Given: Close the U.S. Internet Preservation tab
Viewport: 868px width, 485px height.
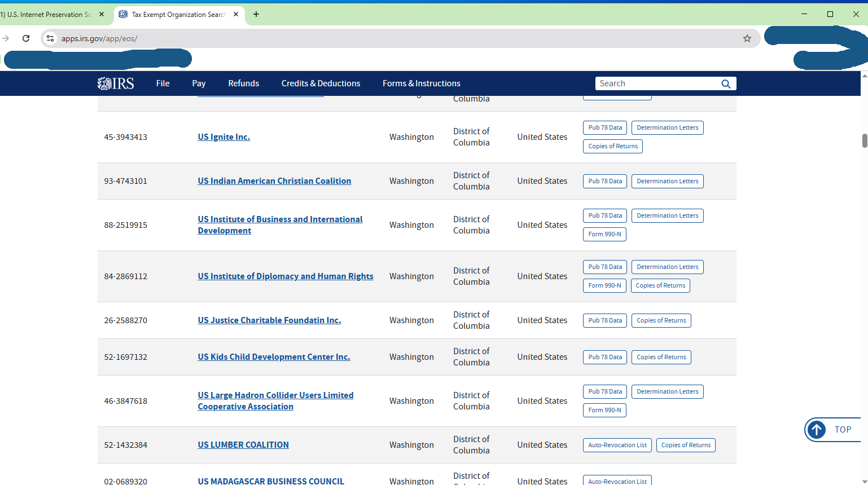Looking at the screenshot, I should (102, 14).
